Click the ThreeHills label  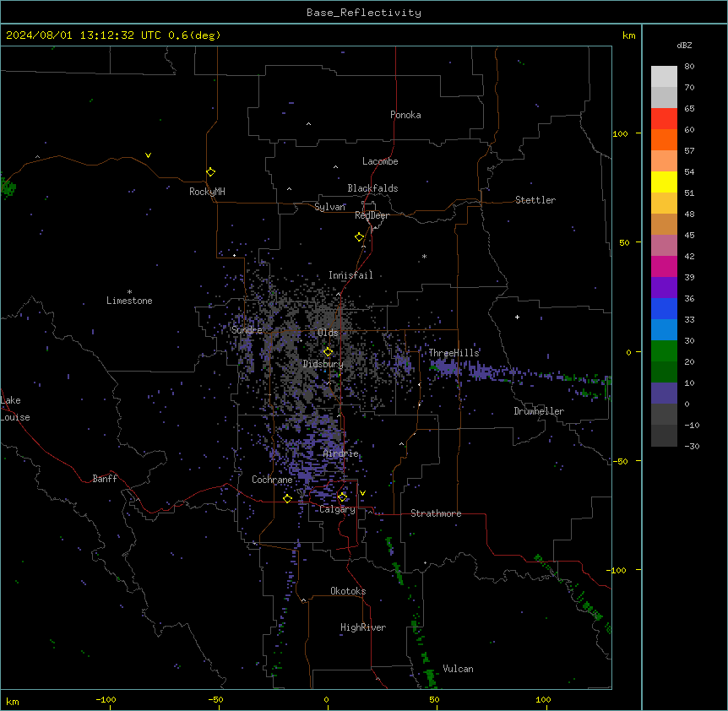click(x=454, y=353)
